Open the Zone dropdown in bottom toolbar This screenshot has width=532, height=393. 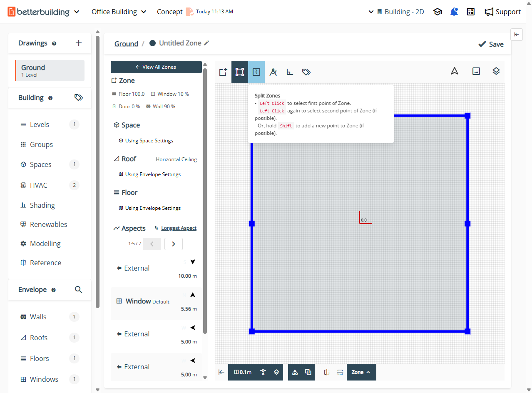[361, 372]
